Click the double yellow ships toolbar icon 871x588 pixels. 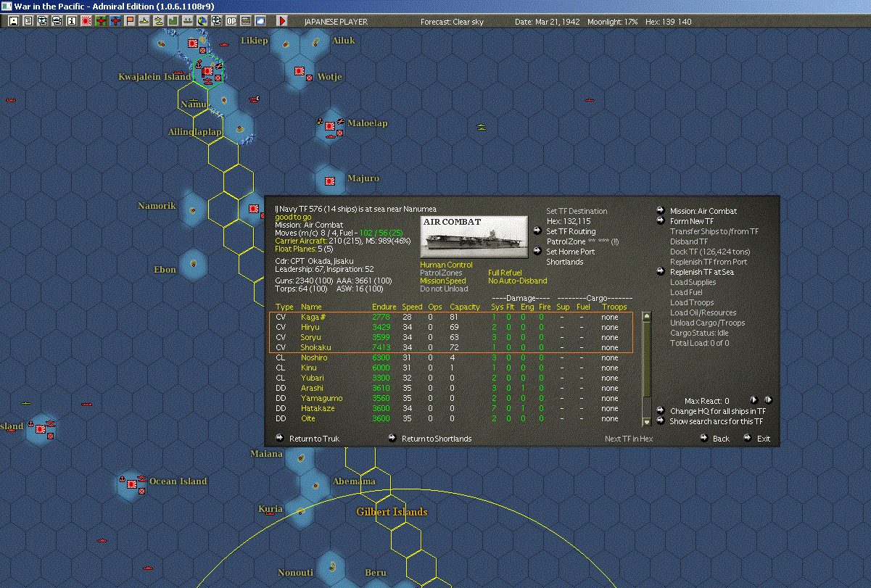click(x=158, y=21)
